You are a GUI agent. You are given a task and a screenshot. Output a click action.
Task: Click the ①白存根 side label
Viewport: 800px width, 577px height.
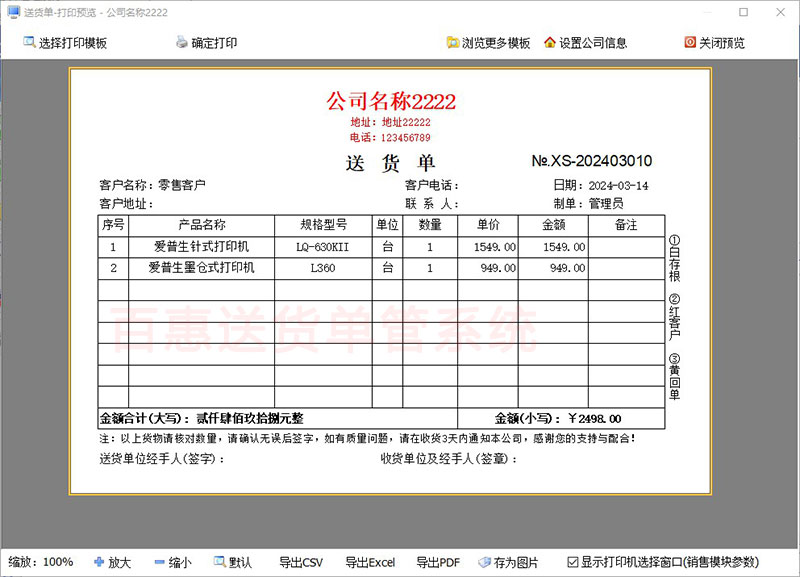coord(674,259)
